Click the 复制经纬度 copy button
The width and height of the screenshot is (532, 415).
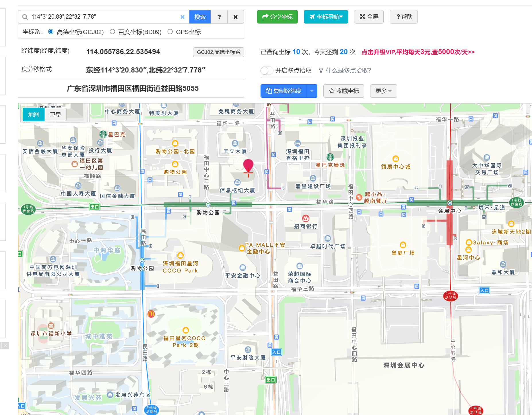pos(284,91)
